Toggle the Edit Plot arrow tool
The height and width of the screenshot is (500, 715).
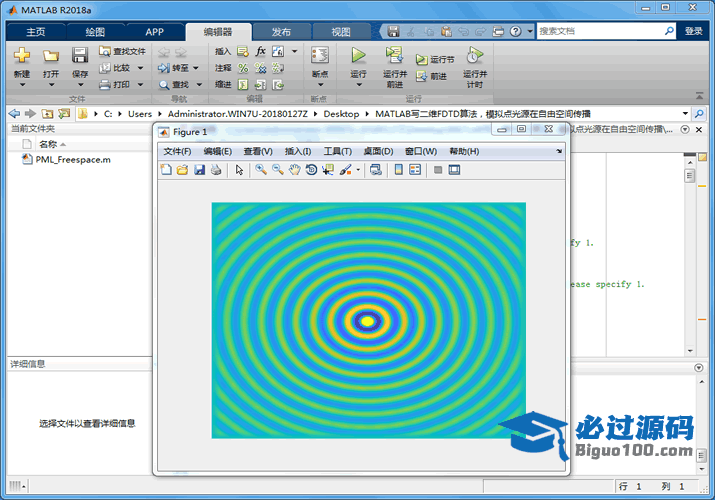(239, 170)
